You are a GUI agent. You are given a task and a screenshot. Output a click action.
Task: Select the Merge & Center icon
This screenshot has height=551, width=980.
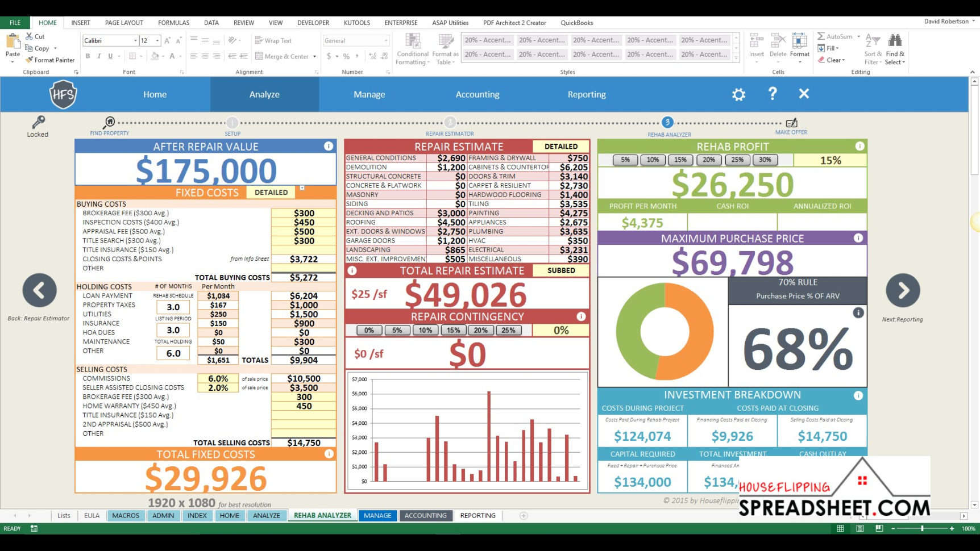[260, 56]
